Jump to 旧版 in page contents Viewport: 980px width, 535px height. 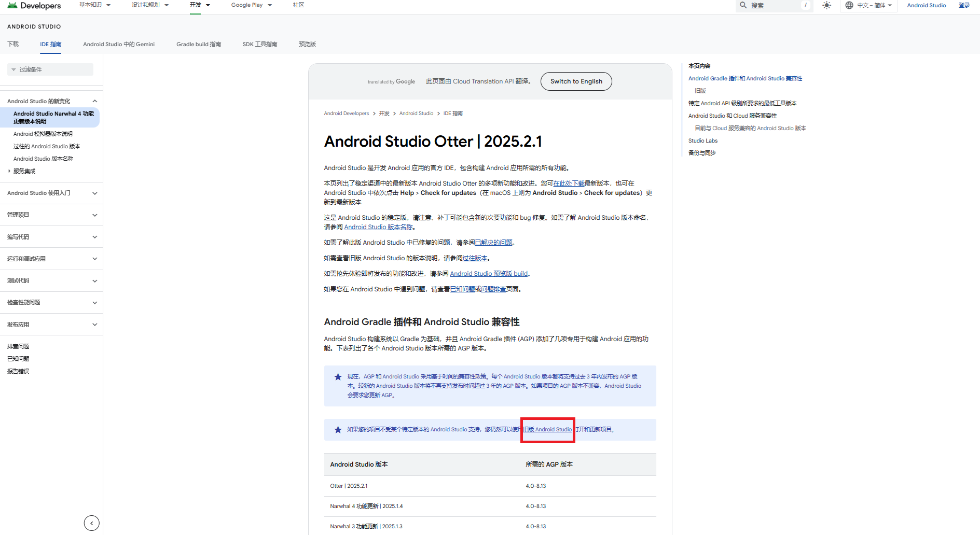[700, 91]
